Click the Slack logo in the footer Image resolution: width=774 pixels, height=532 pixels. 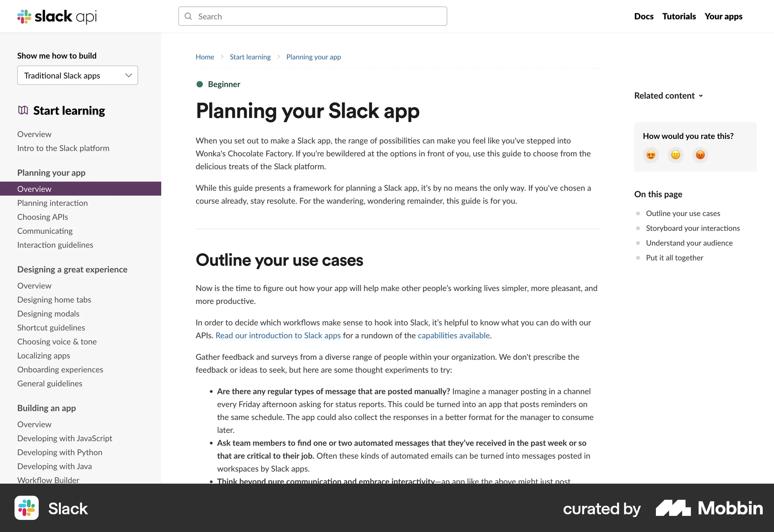[x=27, y=508]
